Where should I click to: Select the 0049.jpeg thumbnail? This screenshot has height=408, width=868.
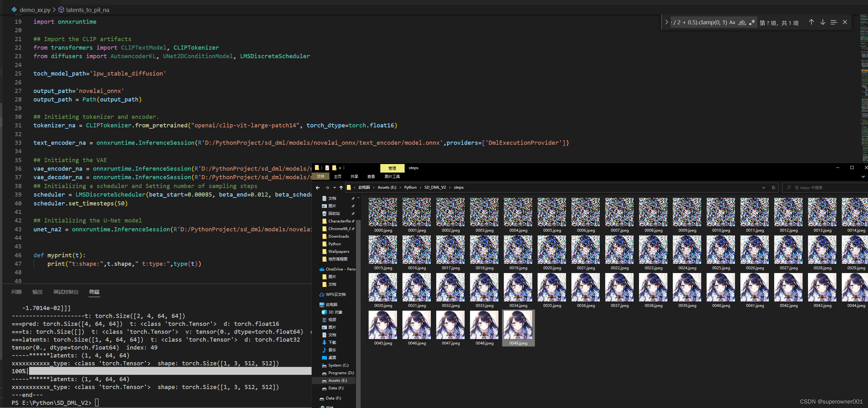518,325
